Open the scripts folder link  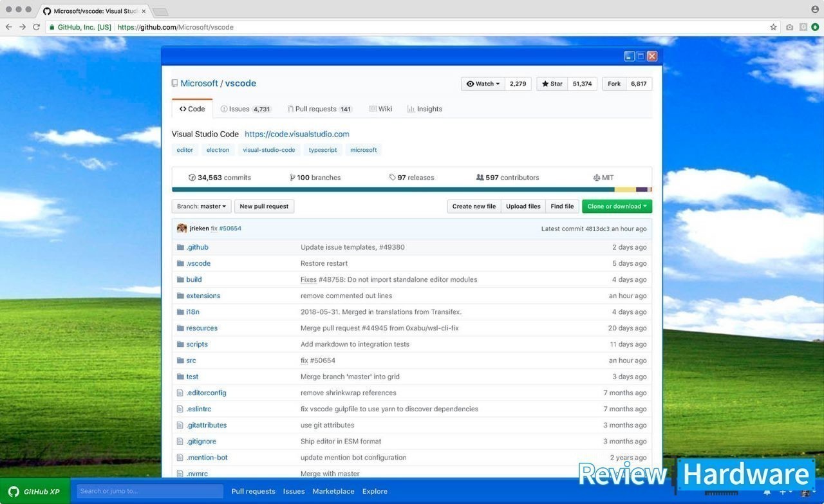pyautogui.click(x=197, y=344)
